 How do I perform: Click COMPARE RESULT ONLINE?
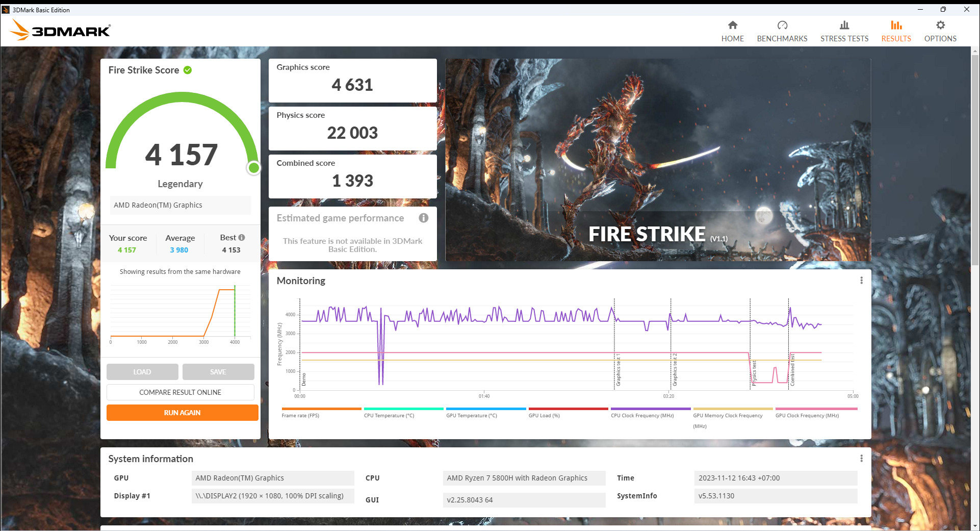coord(180,392)
